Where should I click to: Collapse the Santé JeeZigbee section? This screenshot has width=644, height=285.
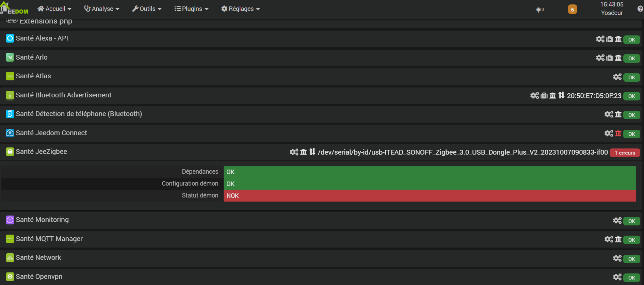coord(42,152)
